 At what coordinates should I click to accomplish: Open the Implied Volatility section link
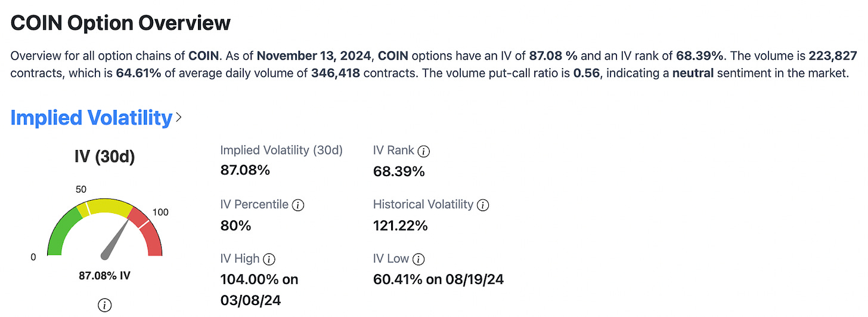click(91, 118)
